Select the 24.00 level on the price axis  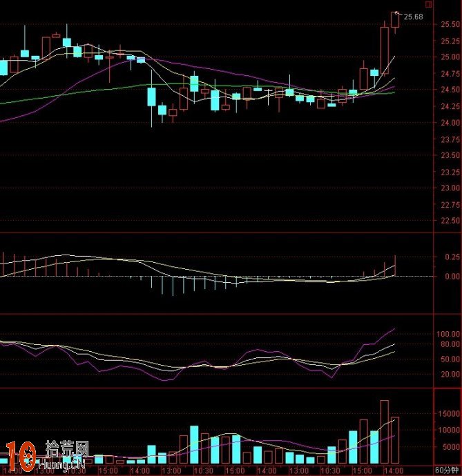(450, 123)
